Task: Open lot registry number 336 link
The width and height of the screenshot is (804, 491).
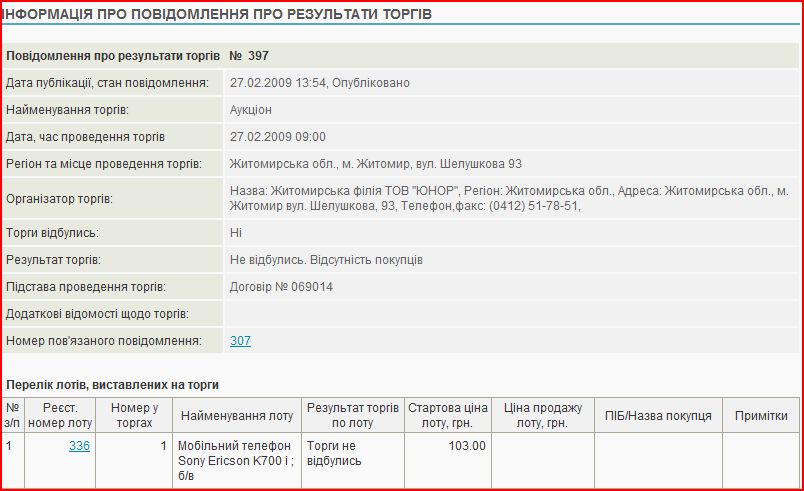Action: click(79, 446)
